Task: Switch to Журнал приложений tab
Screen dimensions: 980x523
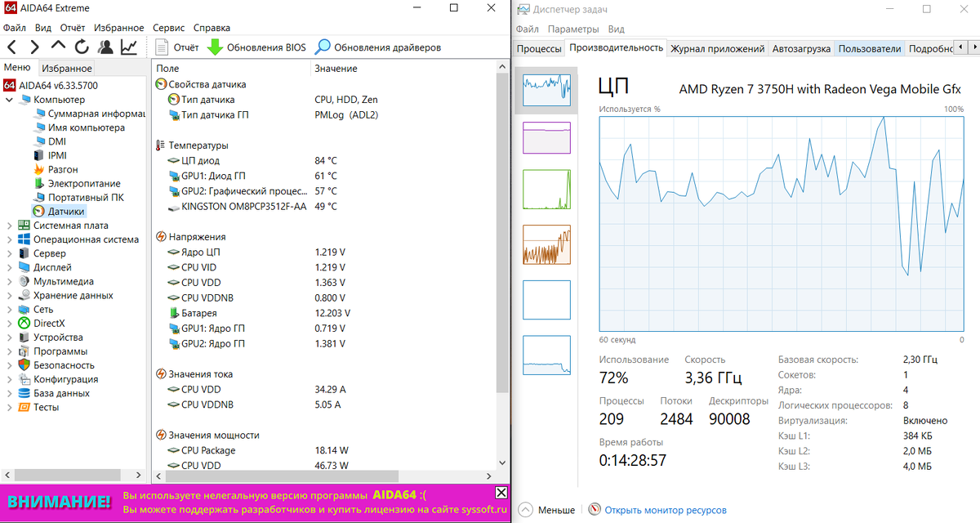Action: (x=718, y=49)
